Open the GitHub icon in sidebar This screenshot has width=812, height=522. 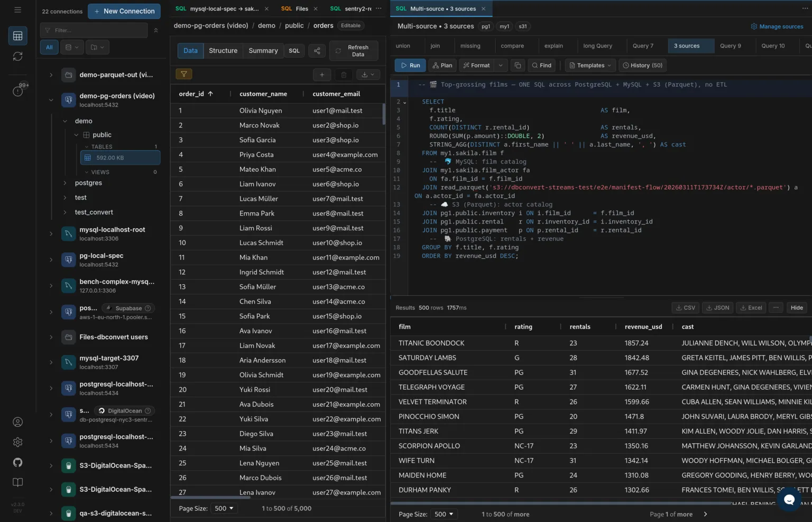click(17, 462)
